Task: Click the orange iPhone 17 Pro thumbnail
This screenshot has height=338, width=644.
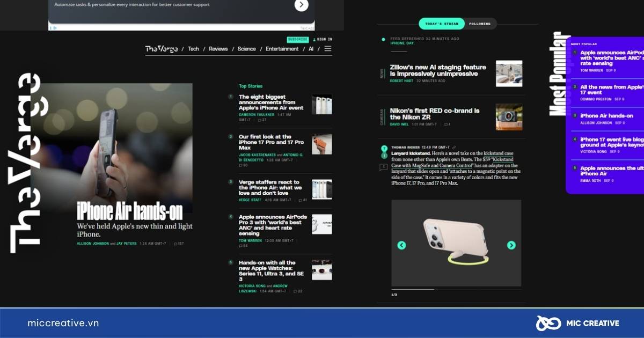Action: (322, 144)
